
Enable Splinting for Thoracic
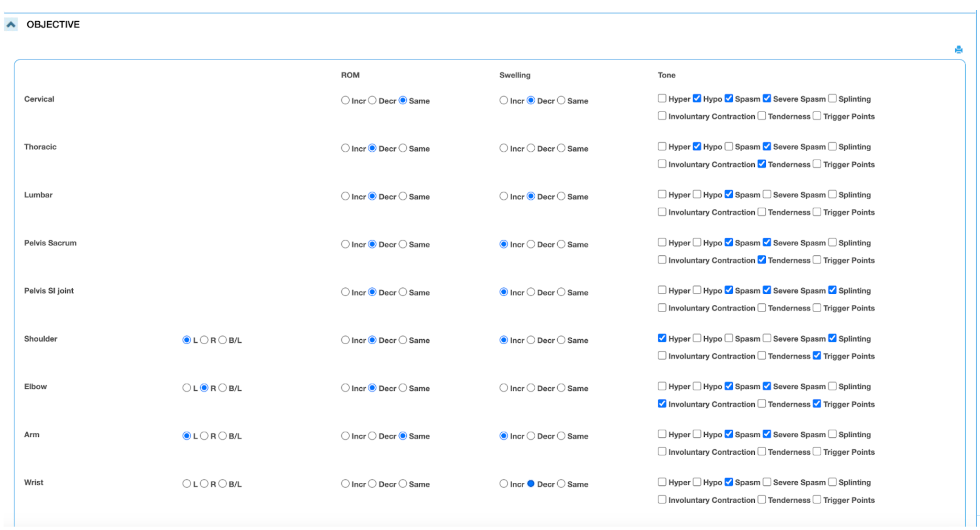tap(833, 146)
